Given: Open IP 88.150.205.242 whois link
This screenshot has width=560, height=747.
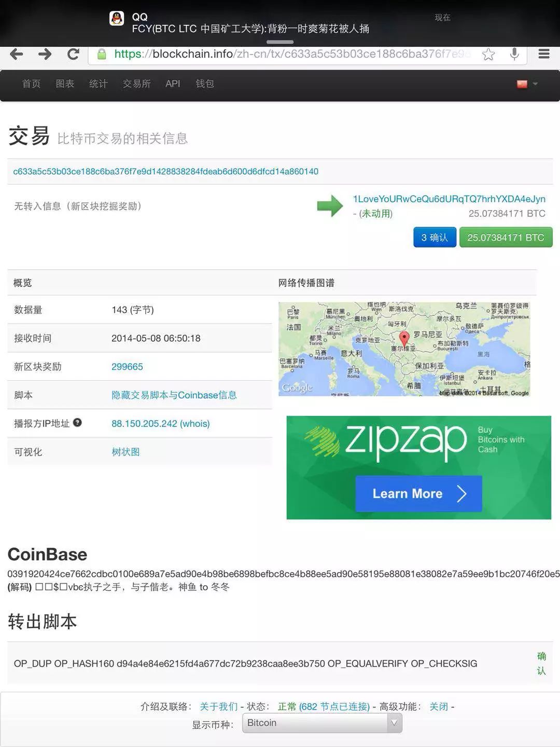Looking at the screenshot, I should pos(161,424).
